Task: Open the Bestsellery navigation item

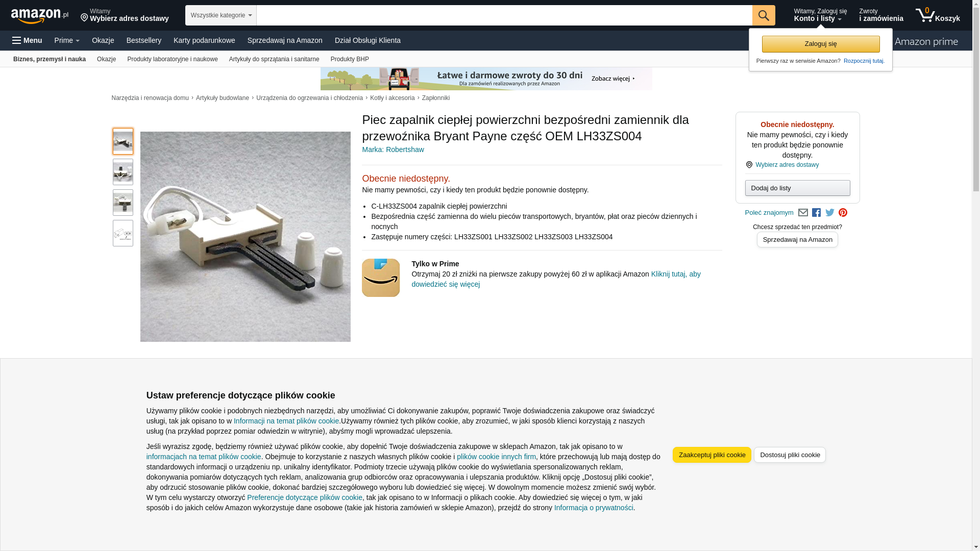Action: 144,40
